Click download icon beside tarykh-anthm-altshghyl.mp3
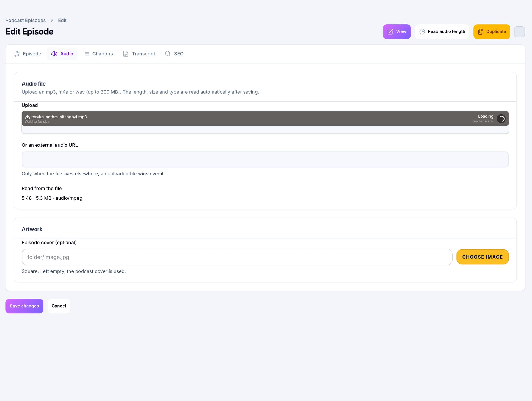 coord(27,117)
